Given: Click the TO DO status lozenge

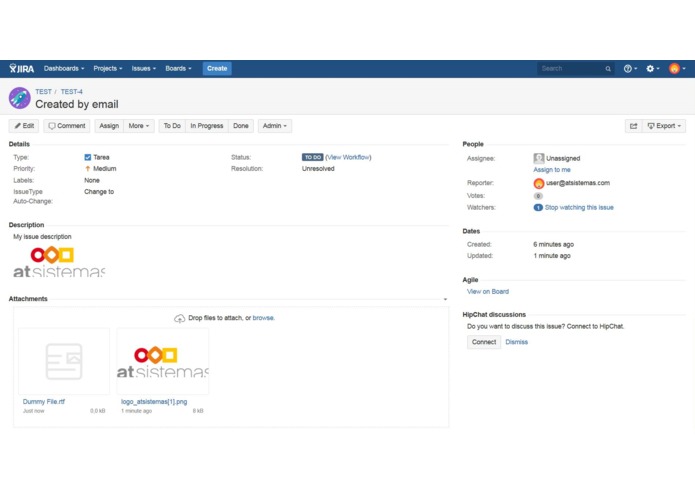Looking at the screenshot, I should [312, 157].
